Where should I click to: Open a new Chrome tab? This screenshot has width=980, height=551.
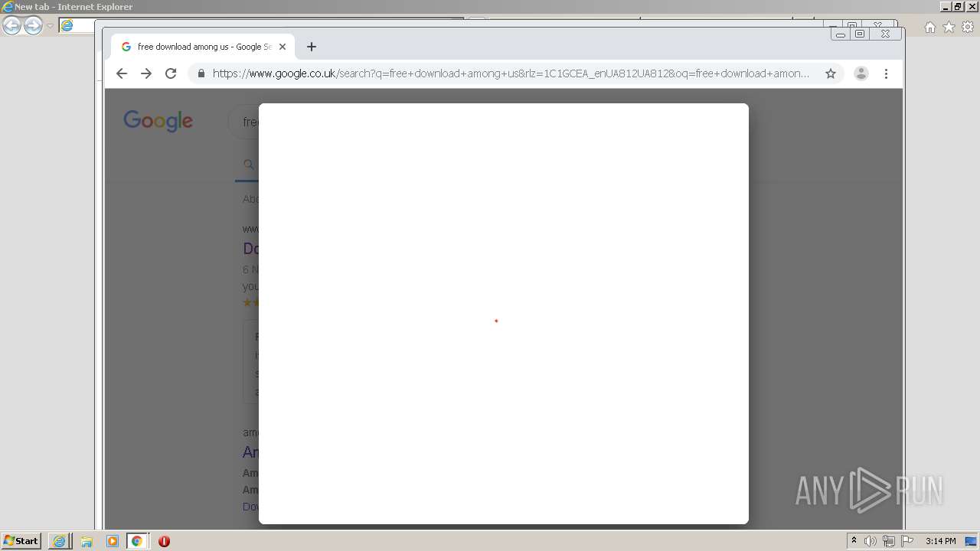pyautogui.click(x=311, y=47)
